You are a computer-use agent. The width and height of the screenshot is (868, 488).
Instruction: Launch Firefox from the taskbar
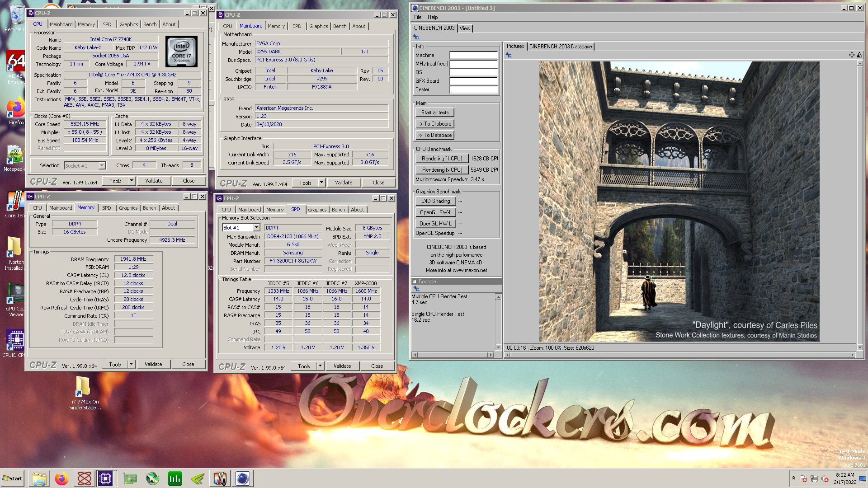click(x=61, y=479)
